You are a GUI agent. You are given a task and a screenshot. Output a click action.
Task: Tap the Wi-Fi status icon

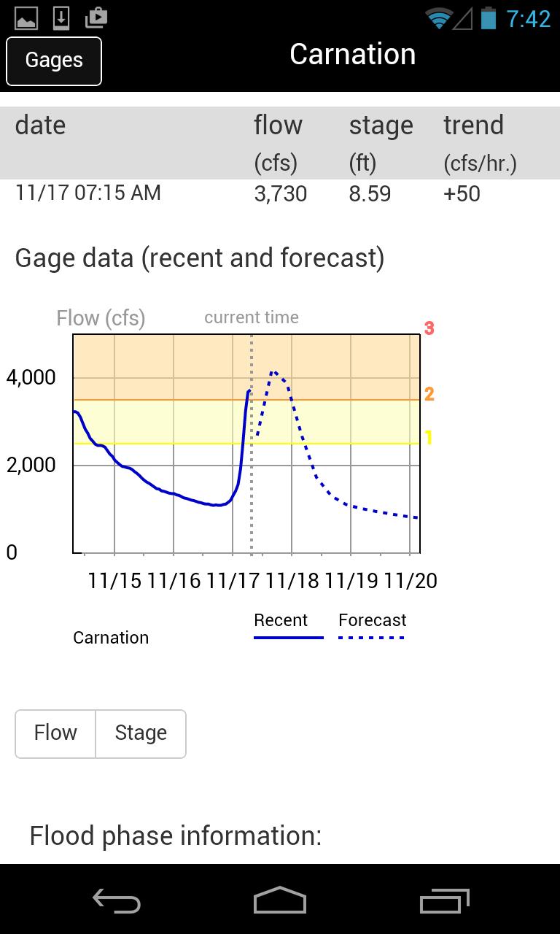point(439,18)
